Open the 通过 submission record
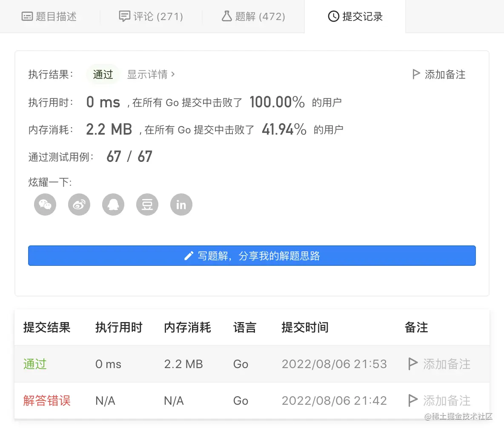The width and height of the screenshot is (504, 432). coord(35,364)
